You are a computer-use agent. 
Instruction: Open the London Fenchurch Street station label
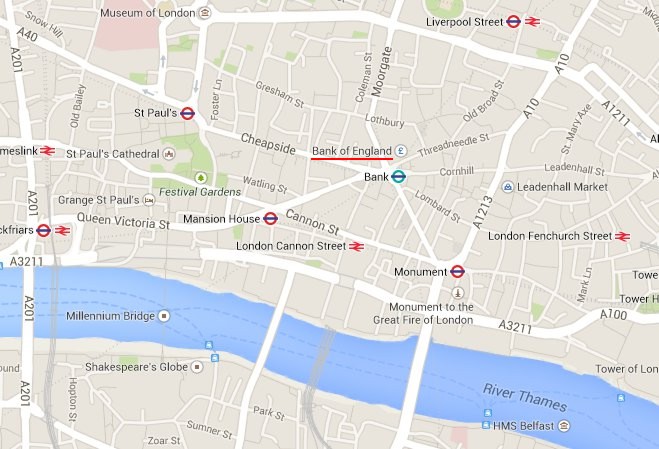(550, 236)
